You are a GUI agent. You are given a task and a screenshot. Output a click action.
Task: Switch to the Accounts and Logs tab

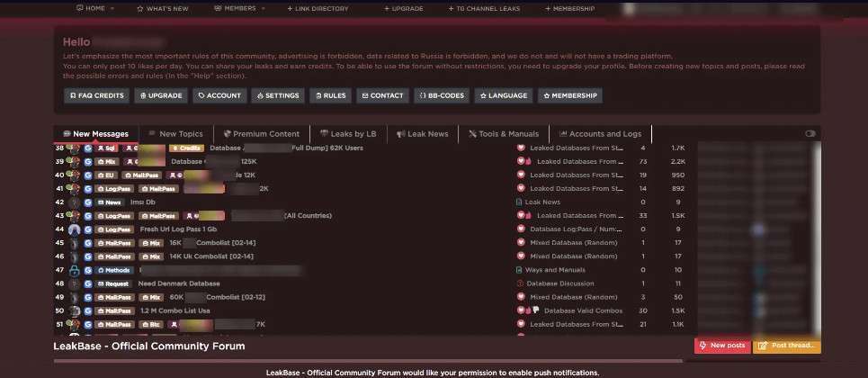pyautogui.click(x=600, y=133)
